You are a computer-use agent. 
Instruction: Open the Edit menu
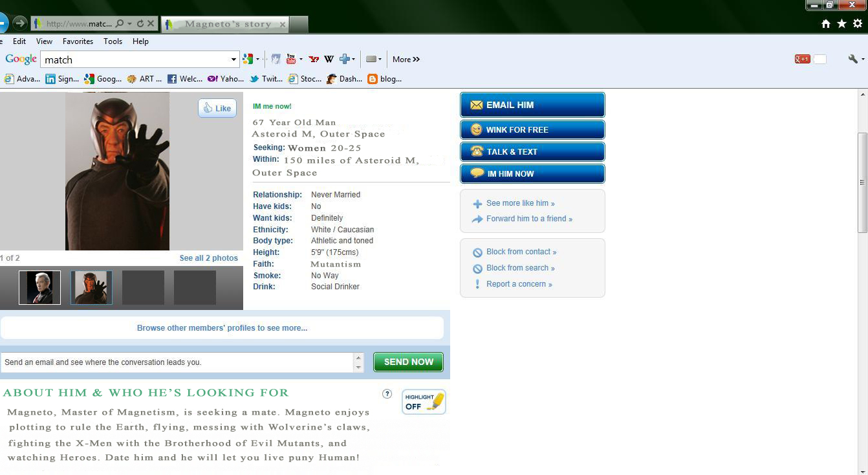click(19, 41)
